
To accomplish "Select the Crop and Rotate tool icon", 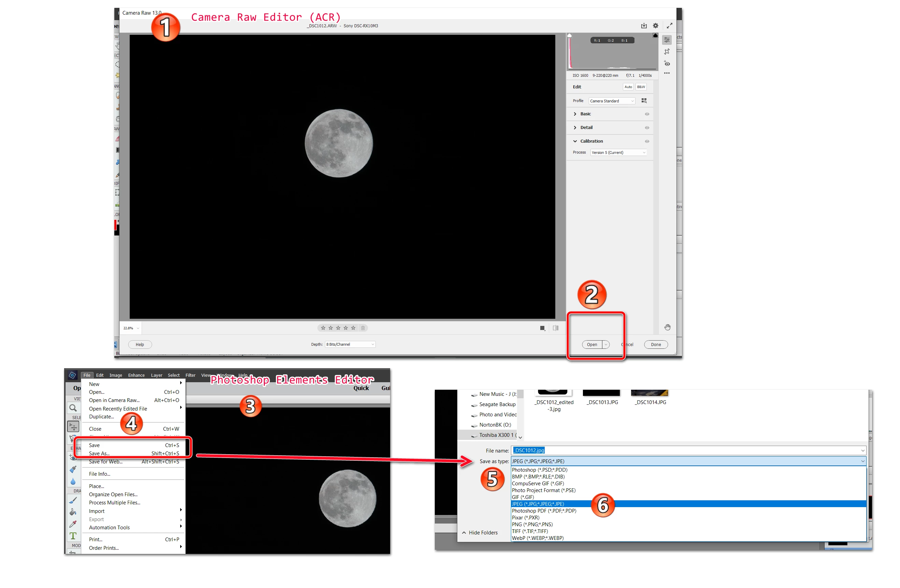I will (667, 52).
